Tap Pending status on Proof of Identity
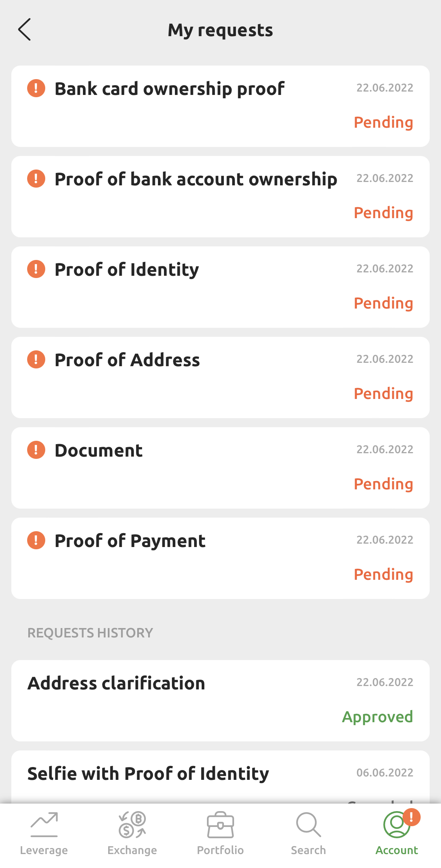441x868 pixels. (x=383, y=303)
